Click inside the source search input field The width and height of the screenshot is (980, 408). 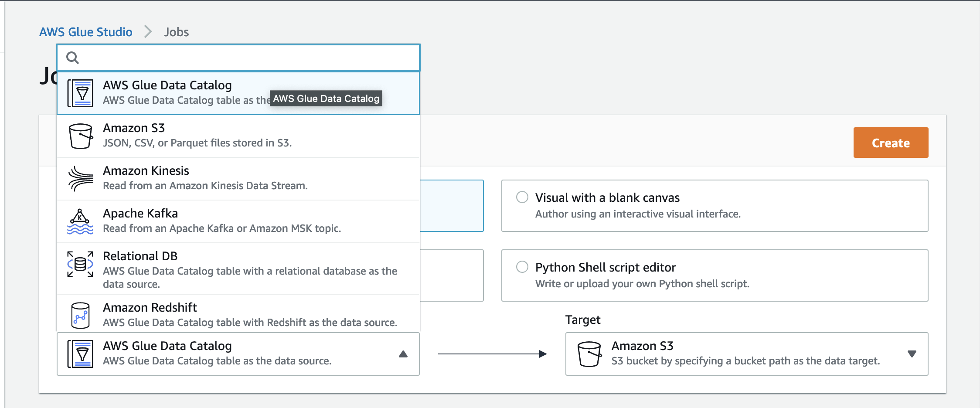(x=248, y=58)
